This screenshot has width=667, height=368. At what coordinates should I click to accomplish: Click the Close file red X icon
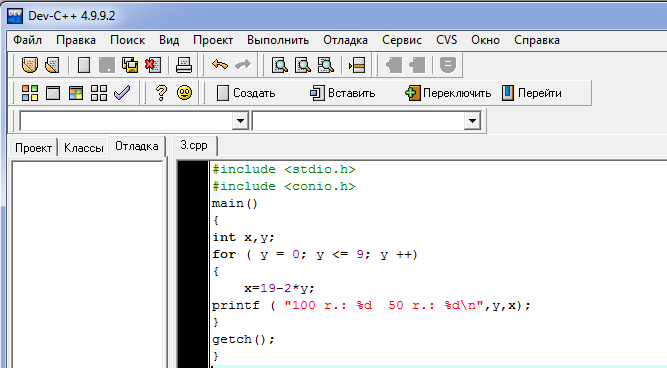click(x=153, y=65)
